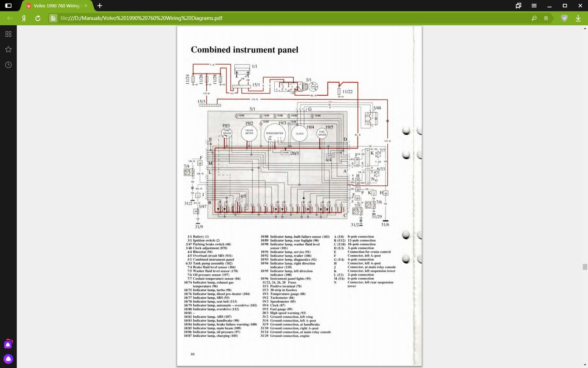The image size is (588, 368).
Task: Click legend entry "A (5/8) 8-pole connection"
Action: tap(354, 236)
